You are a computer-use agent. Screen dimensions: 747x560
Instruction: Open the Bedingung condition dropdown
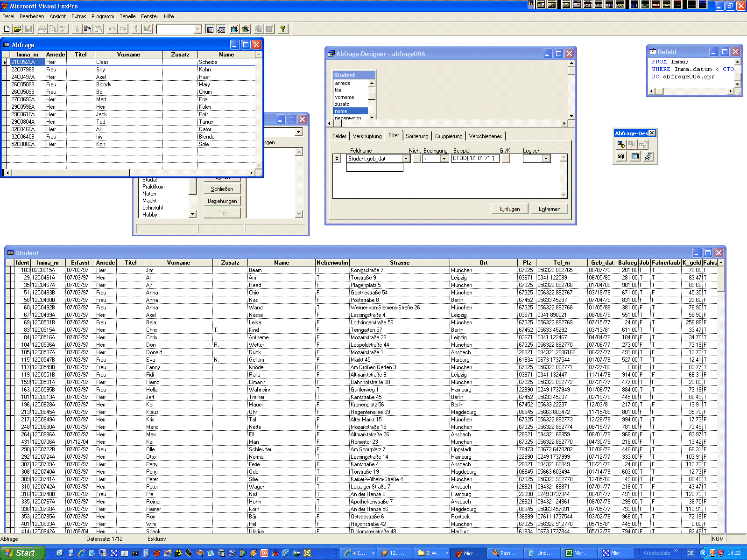[x=444, y=159]
